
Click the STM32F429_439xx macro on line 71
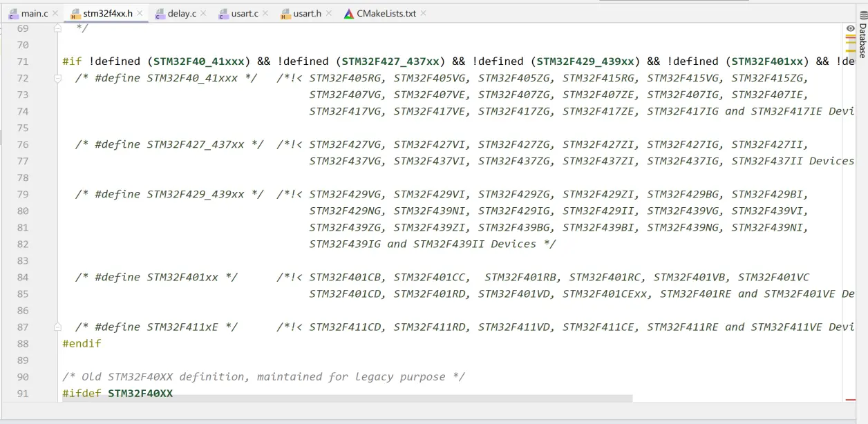[x=585, y=61]
